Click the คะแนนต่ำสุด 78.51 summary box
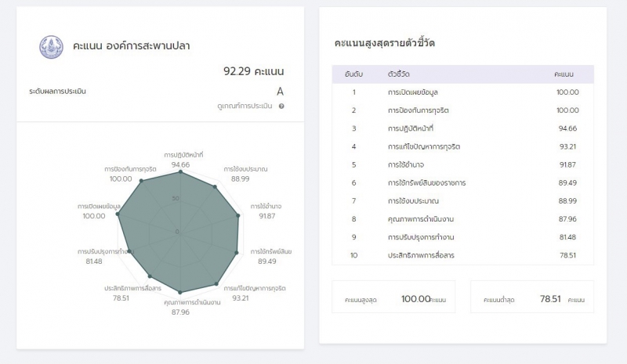The image size is (627, 364). tap(532, 298)
